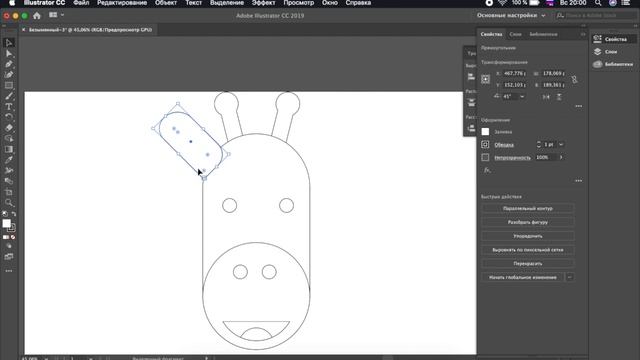Viewport: 640px width, 360px height.
Task: Select the Type tool
Action: (x=9, y=107)
